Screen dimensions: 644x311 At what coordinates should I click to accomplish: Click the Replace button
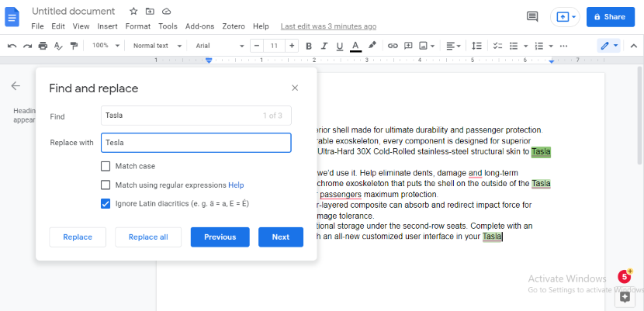[x=78, y=237]
